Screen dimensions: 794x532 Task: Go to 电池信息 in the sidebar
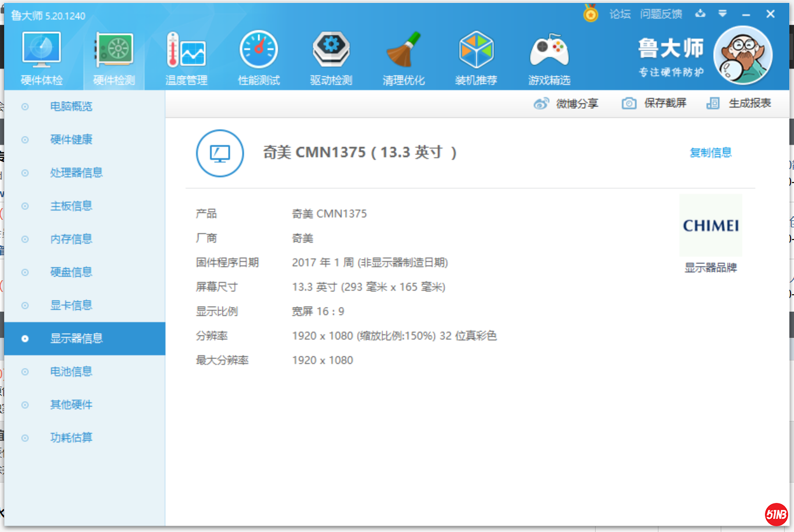pyautogui.click(x=71, y=372)
